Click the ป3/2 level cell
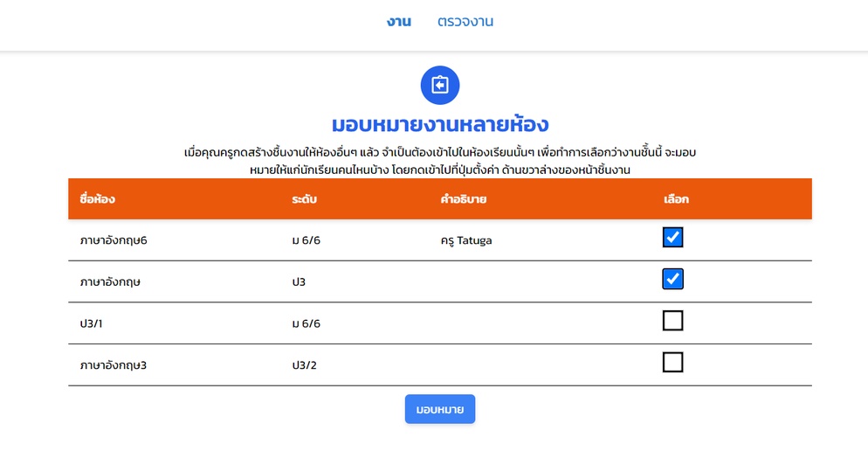 tap(305, 365)
